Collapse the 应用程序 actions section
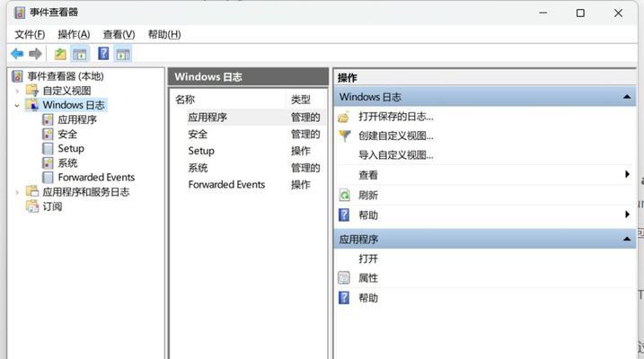This screenshot has width=644, height=359. coord(627,239)
